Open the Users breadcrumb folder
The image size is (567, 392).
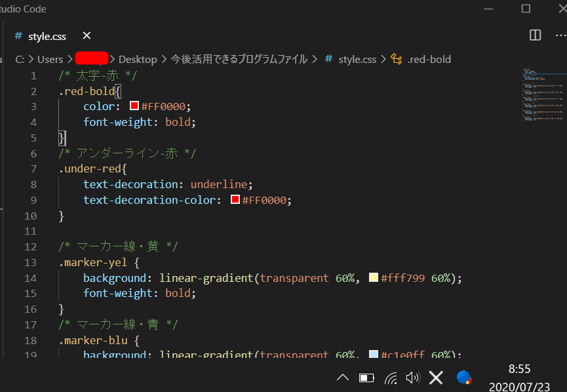tap(50, 59)
